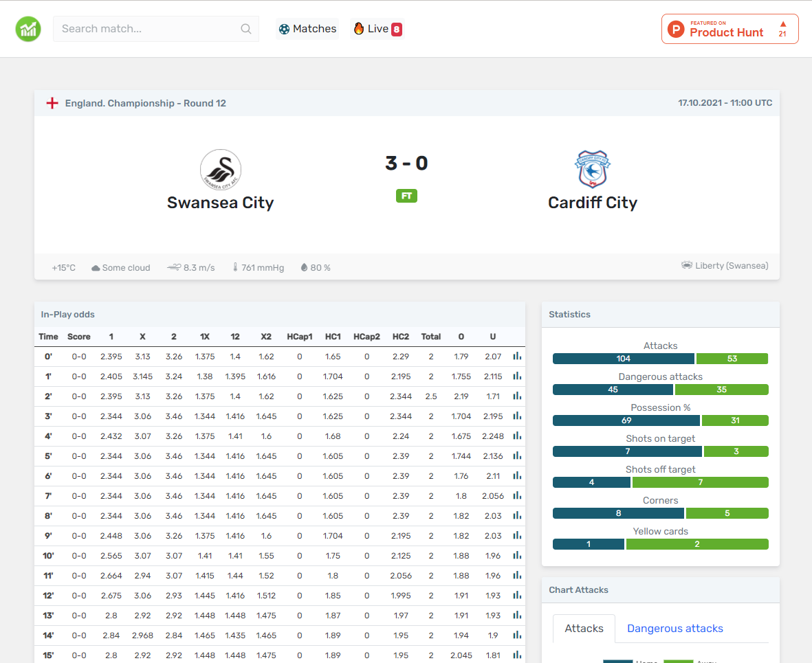Click the home Shots on target bar showing 7
The image size is (812, 663).
[x=628, y=451]
